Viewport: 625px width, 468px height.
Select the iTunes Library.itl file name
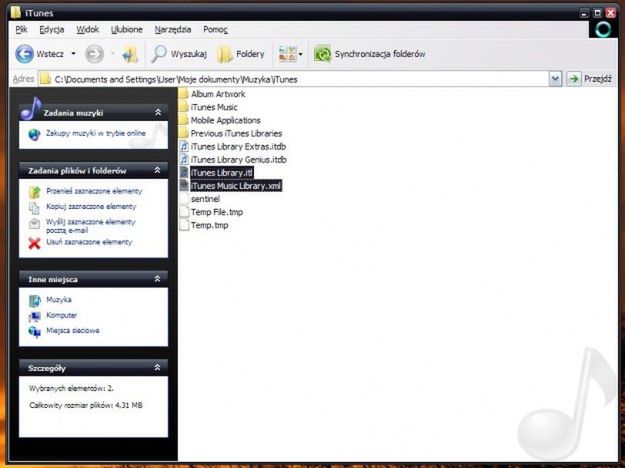tap(222, 173)
